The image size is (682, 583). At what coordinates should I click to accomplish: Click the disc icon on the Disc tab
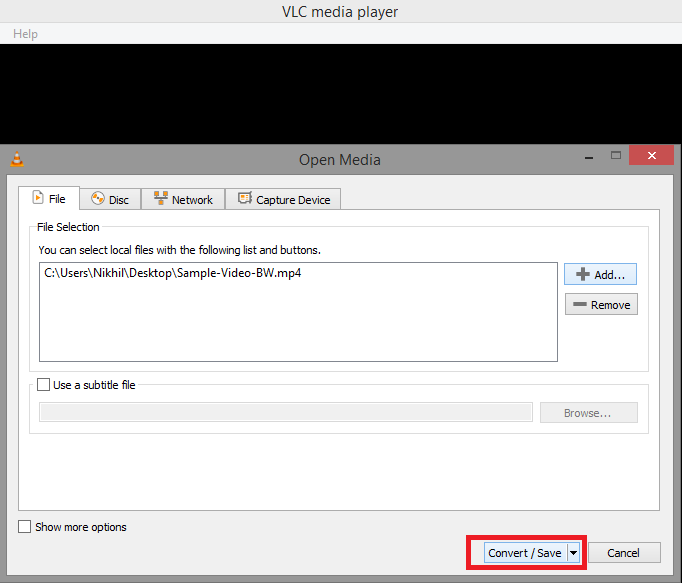(x=97, y=199)
